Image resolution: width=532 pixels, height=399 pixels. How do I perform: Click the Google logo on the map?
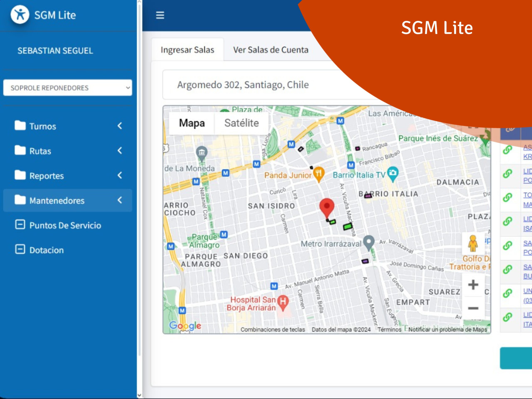[185, 326]
